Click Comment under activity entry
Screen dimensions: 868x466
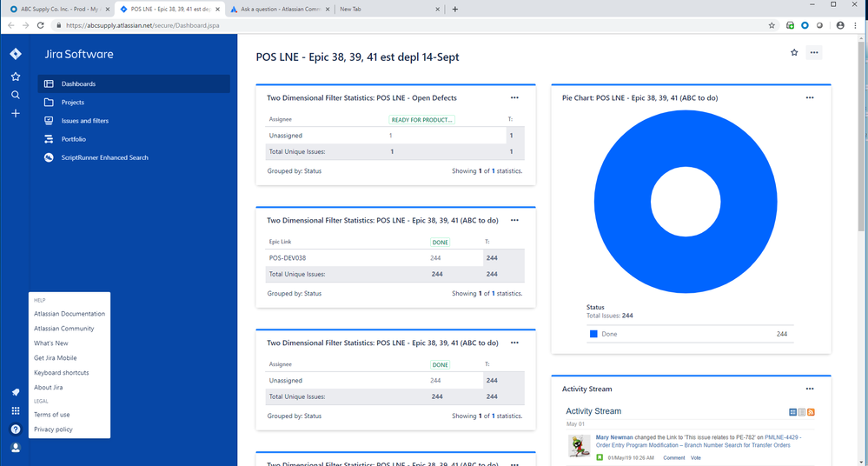click(x=673, y=457)
